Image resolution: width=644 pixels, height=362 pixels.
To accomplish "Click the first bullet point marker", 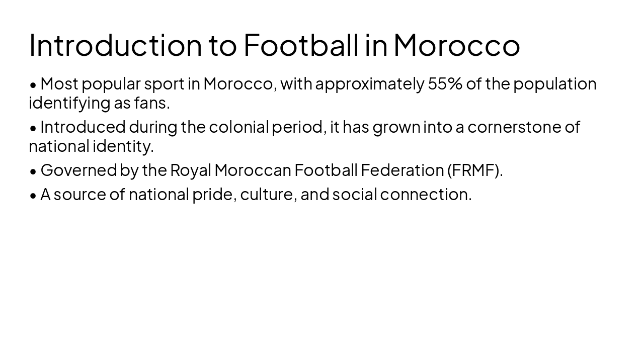I will 33,84.
